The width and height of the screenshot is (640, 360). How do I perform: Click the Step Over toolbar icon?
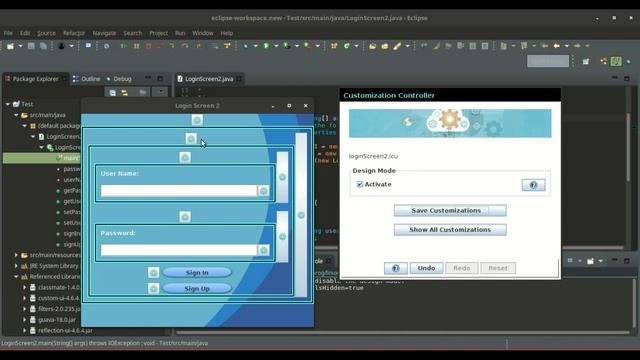coord(185,46)
